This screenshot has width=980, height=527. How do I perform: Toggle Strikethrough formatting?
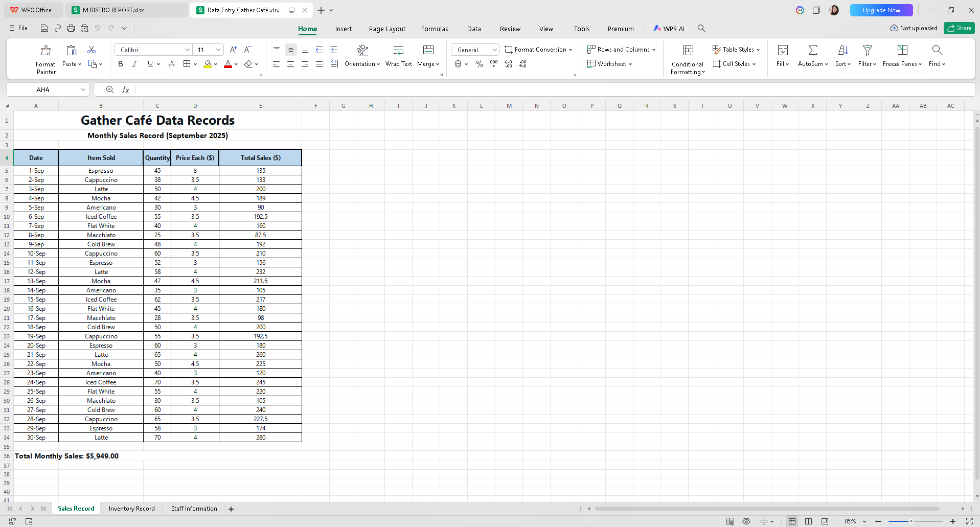172,64
